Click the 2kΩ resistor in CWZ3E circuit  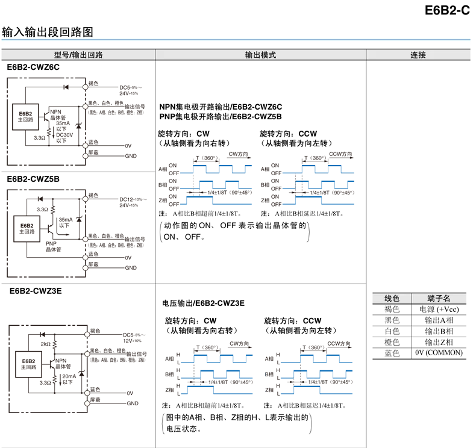[55, 344]
